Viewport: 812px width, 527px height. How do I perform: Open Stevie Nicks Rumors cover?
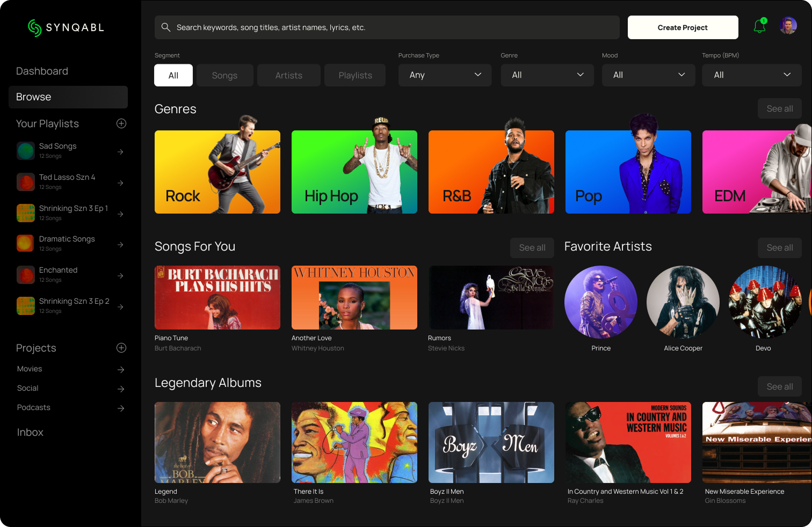tap(491, 297)
